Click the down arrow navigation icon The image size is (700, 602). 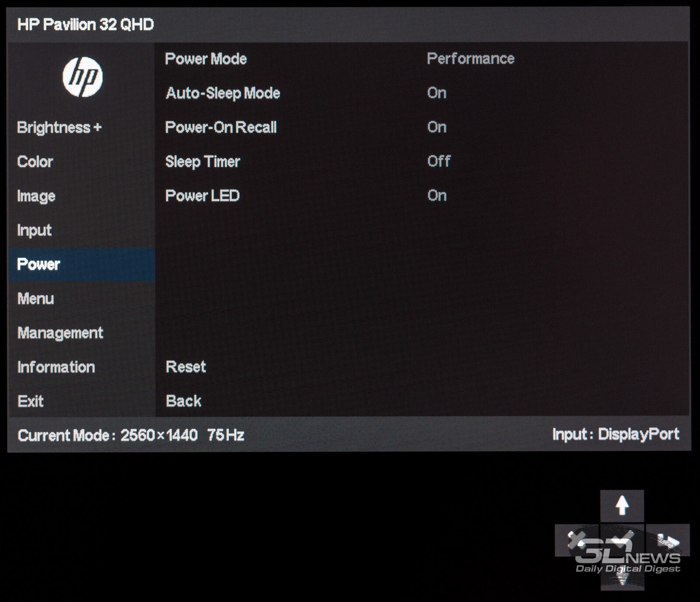pyautogui.click(x=622, y=574)
